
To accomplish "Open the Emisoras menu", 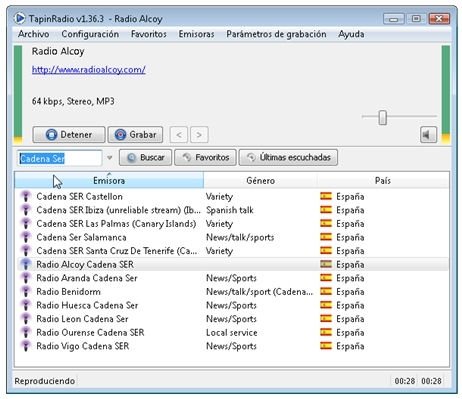I will point(196,34).
